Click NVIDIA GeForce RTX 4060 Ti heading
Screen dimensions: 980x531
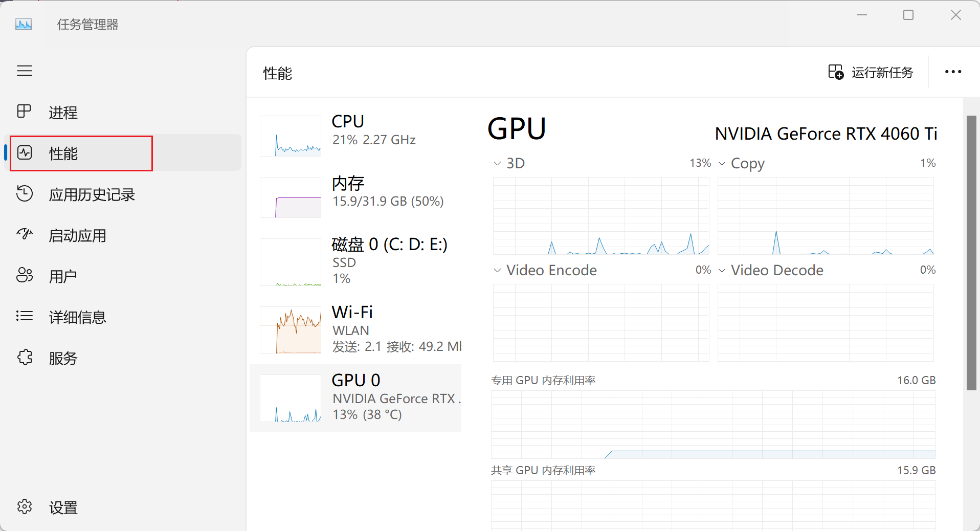pyautogui.click(x=826, y=134)
